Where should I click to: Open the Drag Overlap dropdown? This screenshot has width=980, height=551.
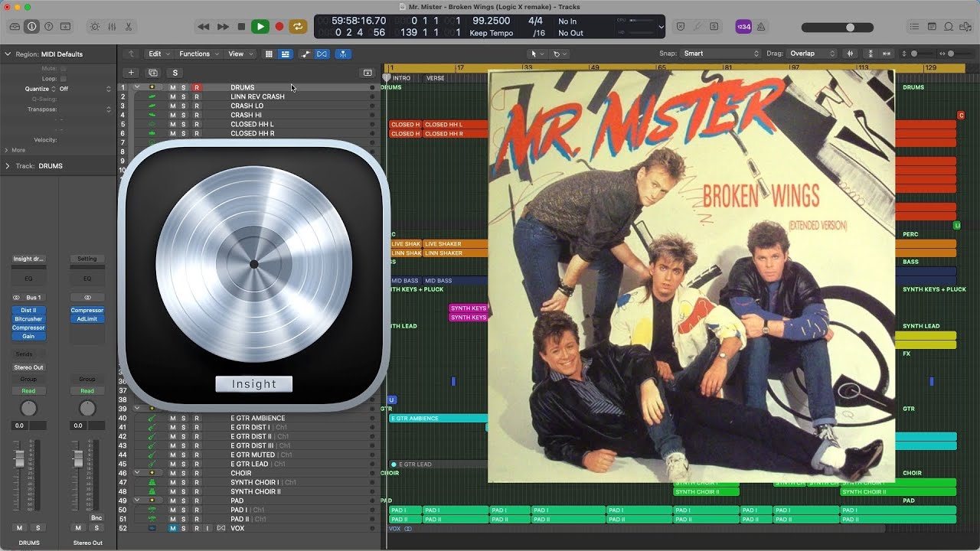[812, 54]
